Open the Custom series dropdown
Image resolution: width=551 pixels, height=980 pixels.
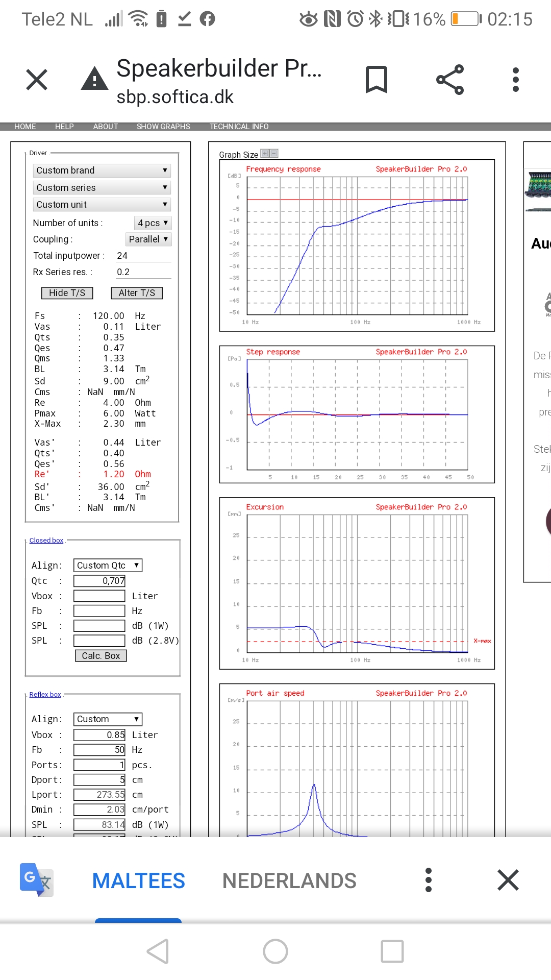tap(102, 187)
